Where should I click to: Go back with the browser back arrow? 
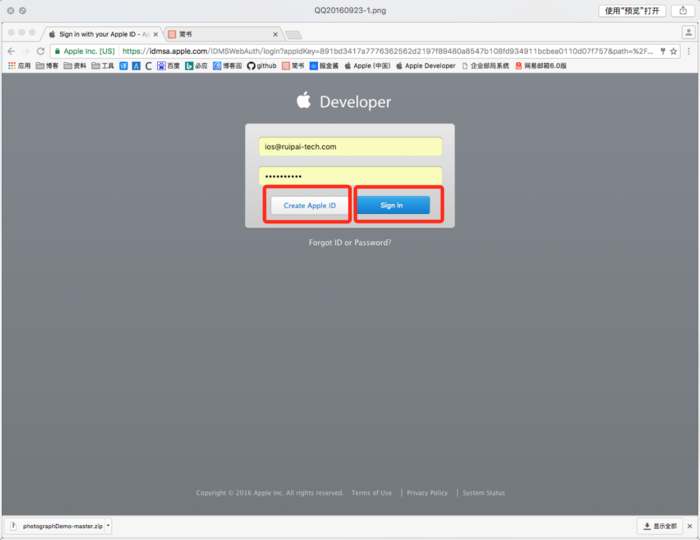click(x=11, y=51)
